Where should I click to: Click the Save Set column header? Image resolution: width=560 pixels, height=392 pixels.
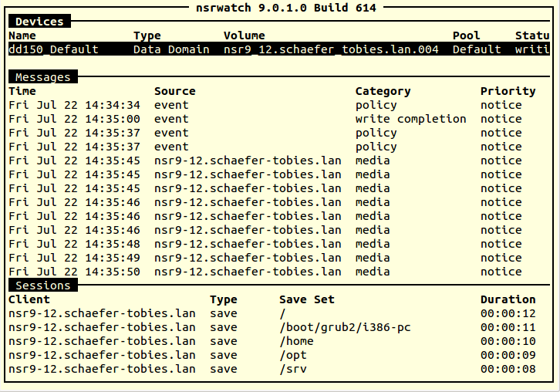(307, 299)
